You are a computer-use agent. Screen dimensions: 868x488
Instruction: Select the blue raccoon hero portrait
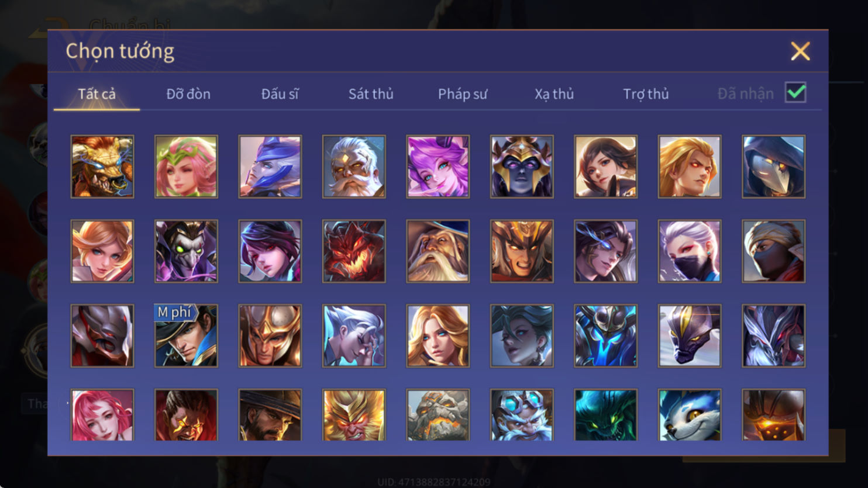690,414
